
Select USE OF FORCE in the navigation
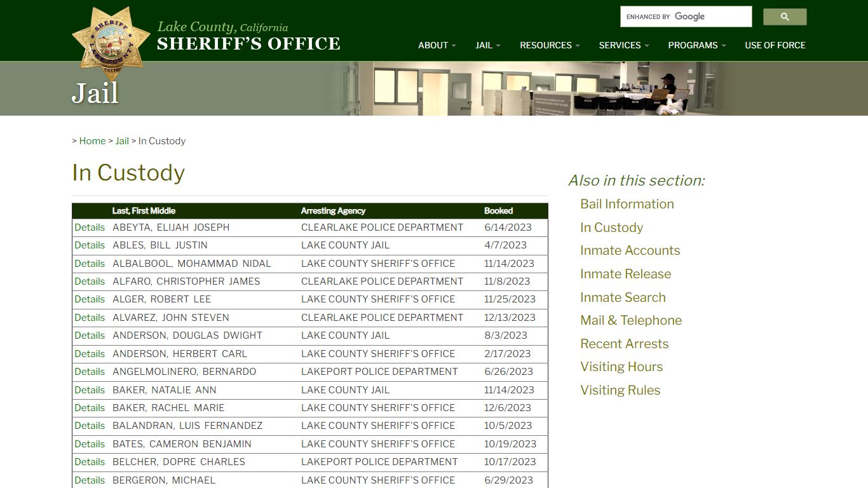click(x=775, y=45)
